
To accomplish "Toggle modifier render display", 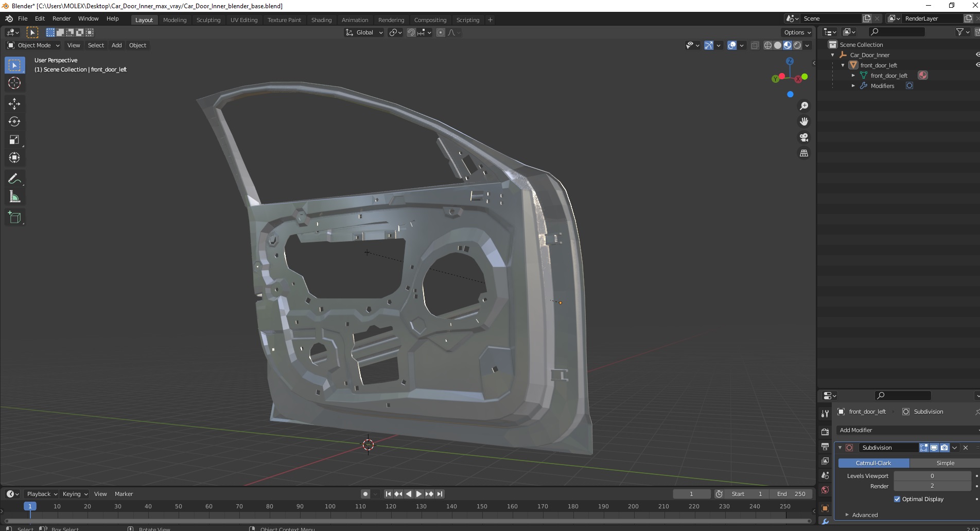I will [x=944, y=448].
